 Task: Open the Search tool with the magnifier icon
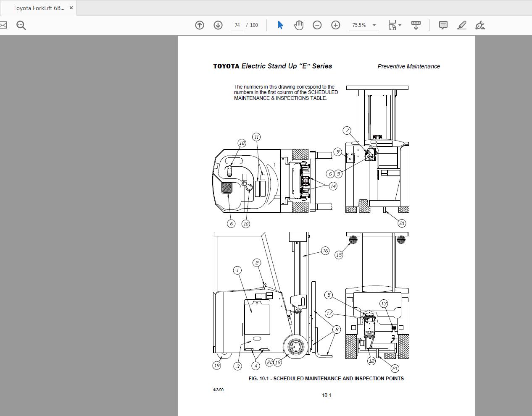point(21,25)
